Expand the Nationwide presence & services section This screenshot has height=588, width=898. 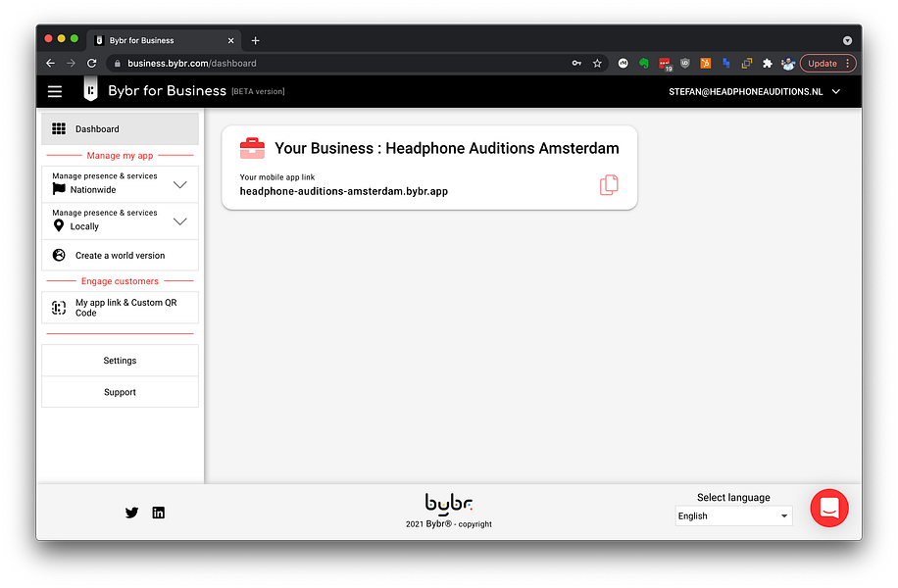coord(179,183)
